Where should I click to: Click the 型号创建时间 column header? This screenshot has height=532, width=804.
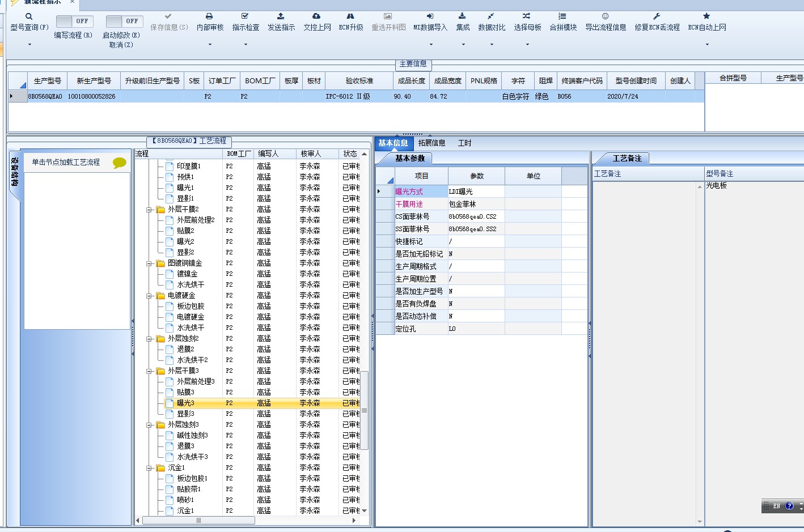(x=636, y=81)
